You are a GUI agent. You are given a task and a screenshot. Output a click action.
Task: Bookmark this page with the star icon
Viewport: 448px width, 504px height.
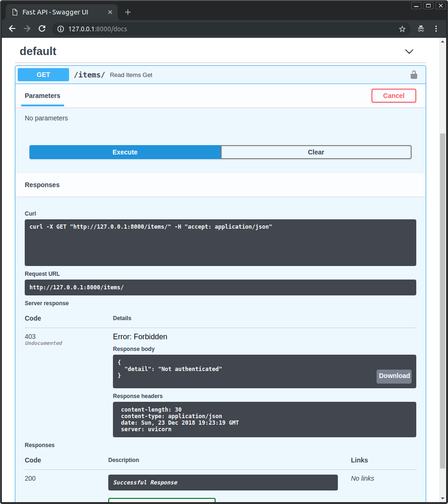point(402,29)
